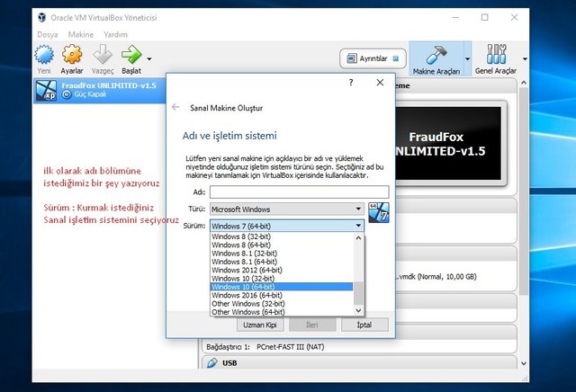576x392 pixels.
Task: Click version list scroll up arrow
Action: click(358, 238)
